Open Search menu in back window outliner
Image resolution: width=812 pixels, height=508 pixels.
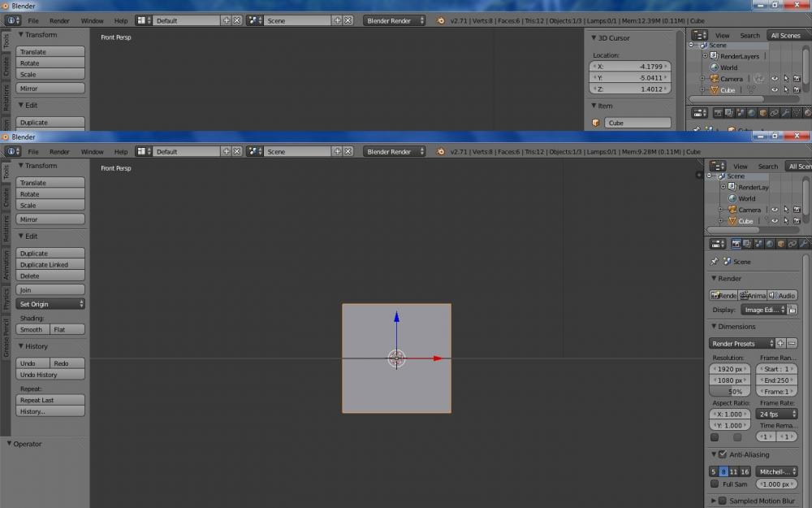[x=749, y=36]
